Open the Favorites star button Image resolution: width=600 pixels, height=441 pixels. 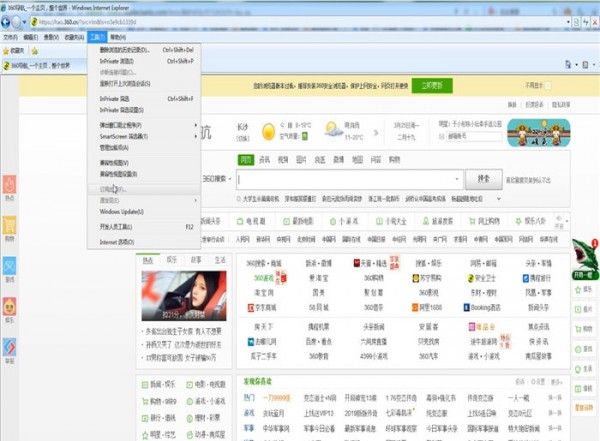coord(13,51)
